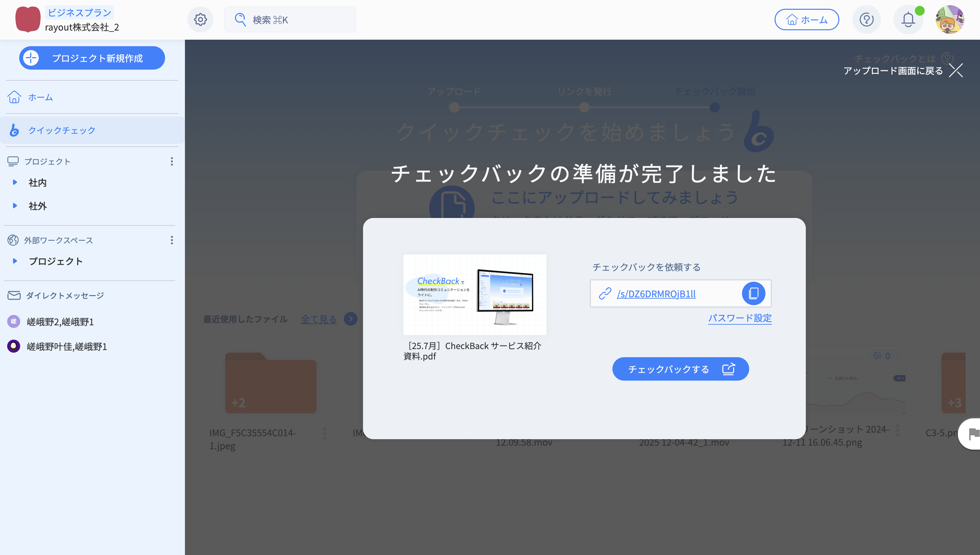
Task: Open ダイレクトメッセージ section
Action: tap(64, 295)
